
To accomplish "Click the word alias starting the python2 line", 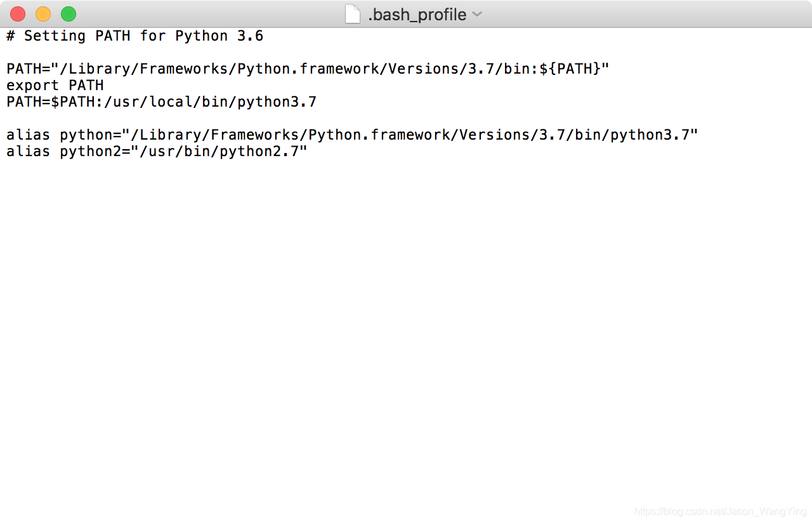I will click(28, 151).
